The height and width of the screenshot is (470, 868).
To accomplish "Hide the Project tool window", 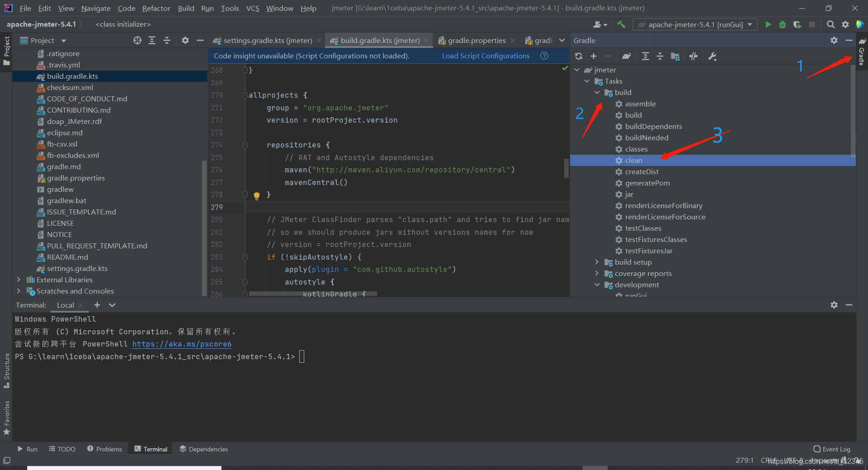I will click(200, 40).
